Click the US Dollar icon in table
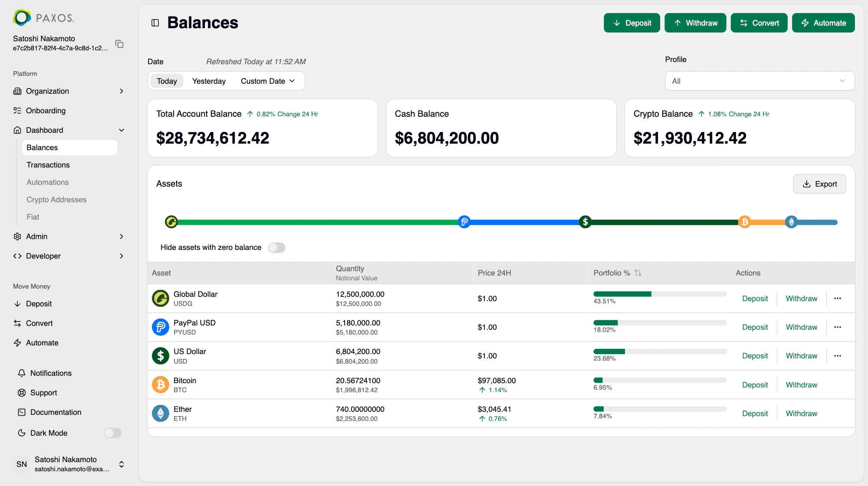This screenshot has height=486, width=868. (x=161, y=356)
